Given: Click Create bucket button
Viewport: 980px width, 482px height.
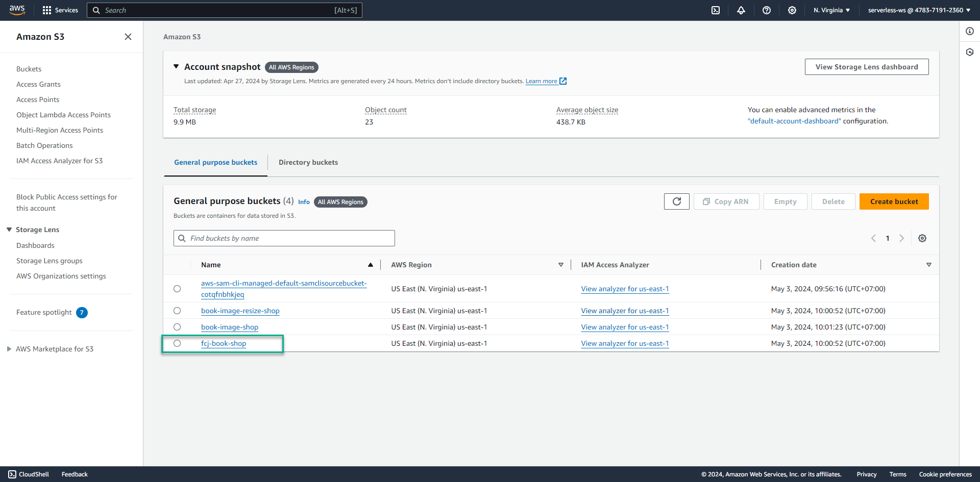Looking at the screenshot, I should tap(894, 201).
